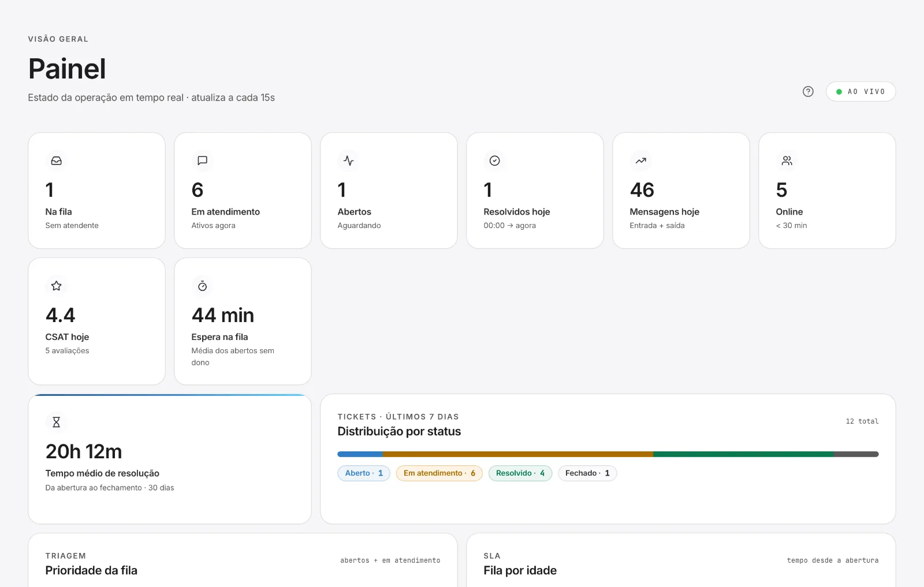Click the help question mark icon
This screenshot has width=924, height=587.
(808, 91)
